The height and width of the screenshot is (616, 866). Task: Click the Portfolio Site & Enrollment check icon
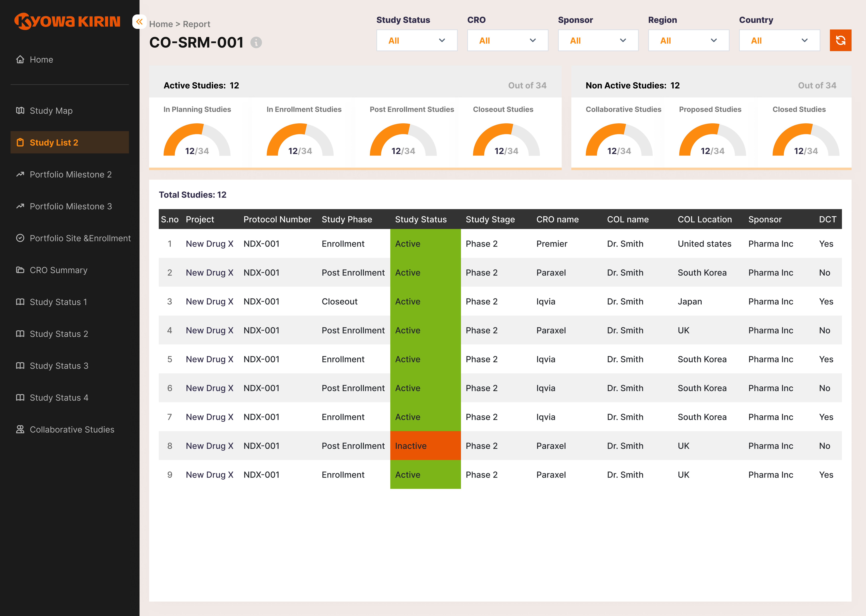click(20, 238)
